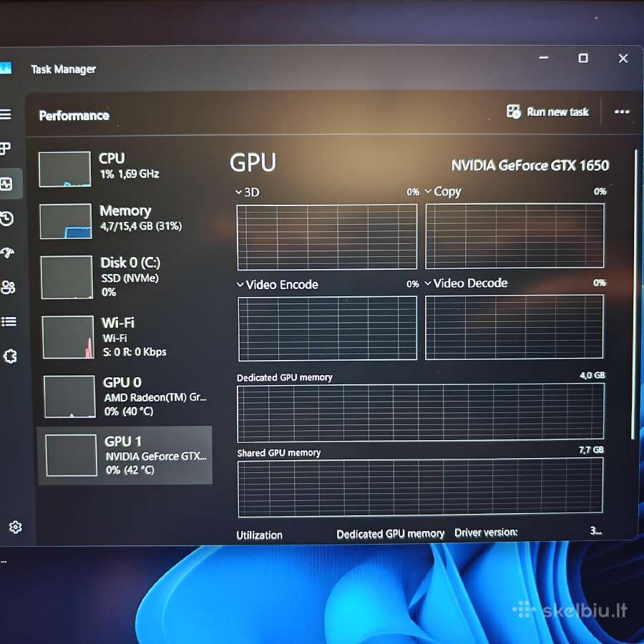Click the Shared GPU memory label
Image resolution: width=644 pixels, height=644 pixels.
[279, 453]
